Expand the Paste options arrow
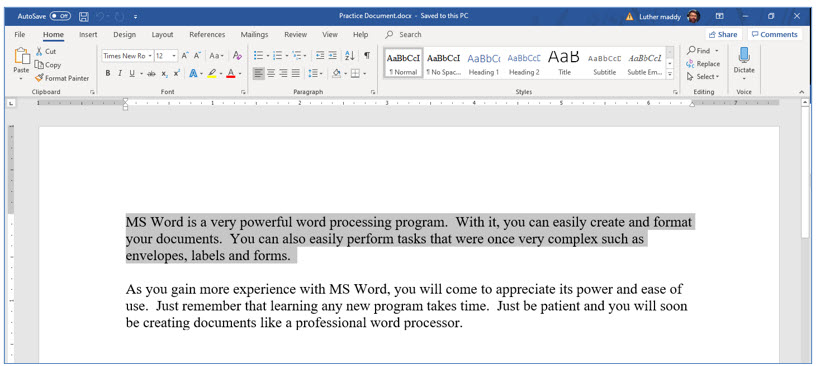Viewport: 818px width, 366px height. pyautogui.click(x=21, y=79)
